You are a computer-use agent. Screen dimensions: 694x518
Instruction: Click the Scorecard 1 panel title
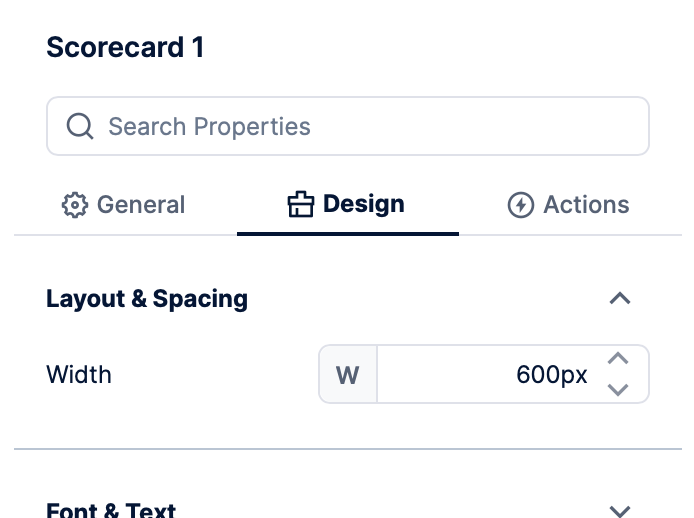[125, 47]
